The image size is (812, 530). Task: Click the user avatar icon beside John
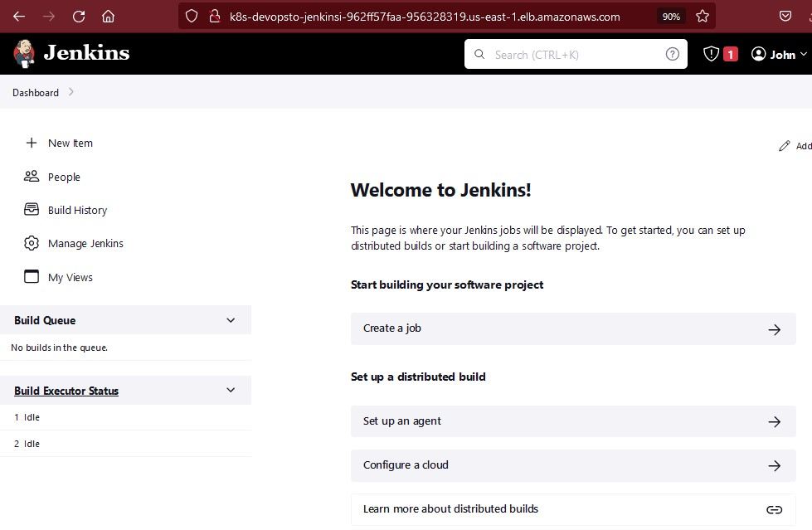coord(758,54)
